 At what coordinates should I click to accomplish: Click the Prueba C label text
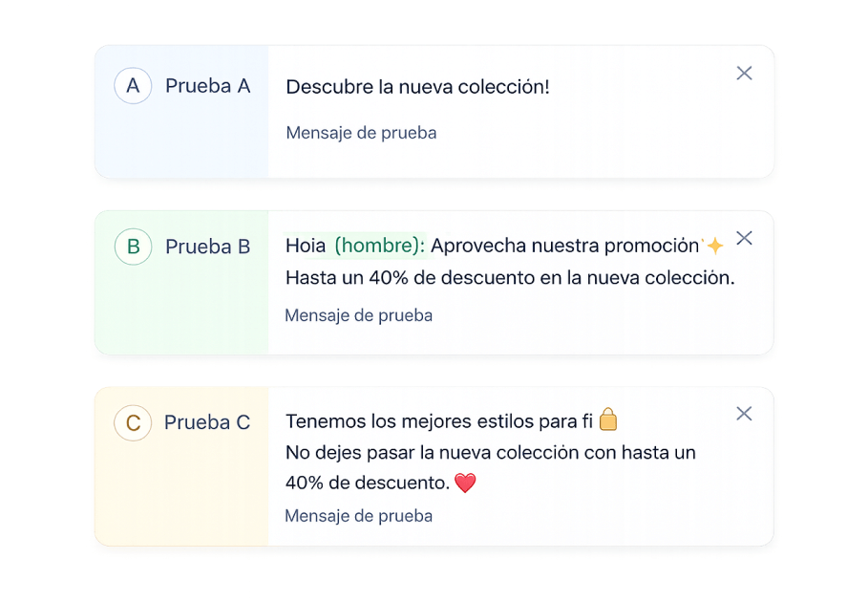pos(207,422)
